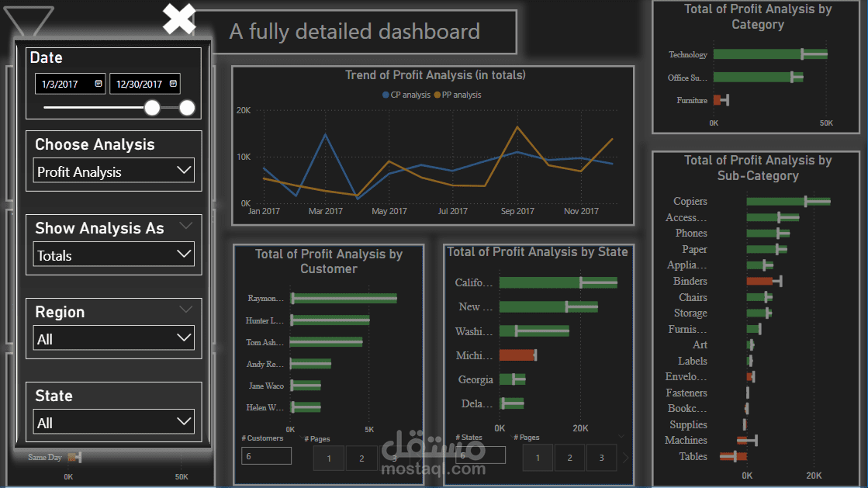This screenshot has width=868, height=488.
Task: Toggle the CP analysis legend marker
Action: 386,95
